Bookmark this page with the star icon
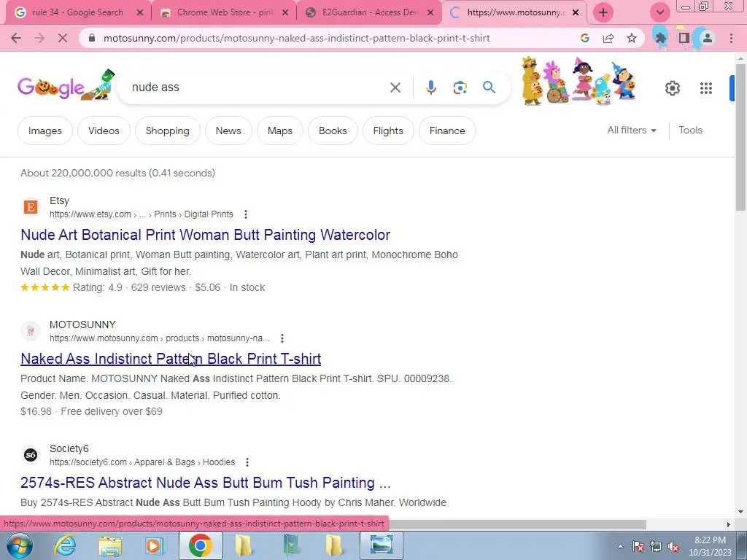 (632, 38)
